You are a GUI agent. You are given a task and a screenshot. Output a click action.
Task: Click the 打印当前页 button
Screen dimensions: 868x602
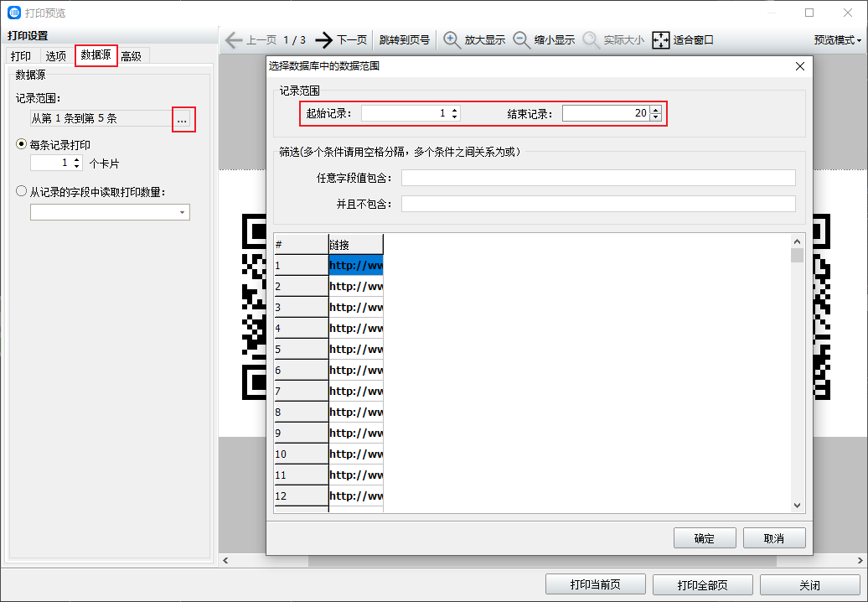(595, 584)
